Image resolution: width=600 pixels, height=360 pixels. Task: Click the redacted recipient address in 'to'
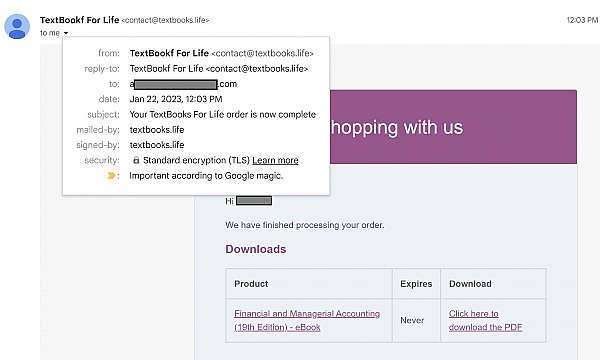pyautogui.click(x=183, y=84)
